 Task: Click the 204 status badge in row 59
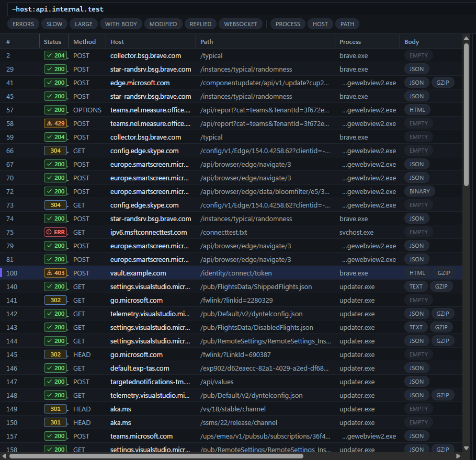tap(55, 137)
